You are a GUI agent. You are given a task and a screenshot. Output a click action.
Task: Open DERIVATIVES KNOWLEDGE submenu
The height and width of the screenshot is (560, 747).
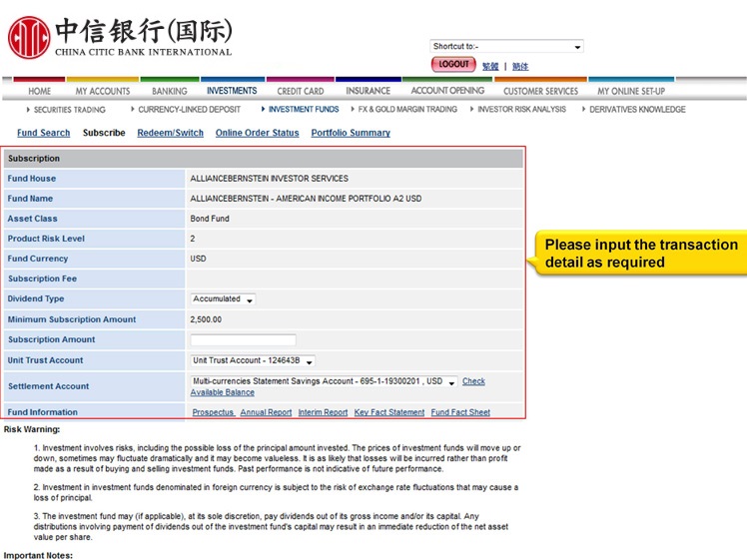tap(637, 109)
